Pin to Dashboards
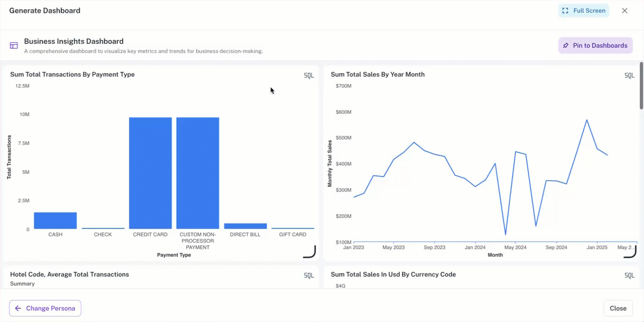The width and height of the screenshot is (644, 322). (595, 45)
